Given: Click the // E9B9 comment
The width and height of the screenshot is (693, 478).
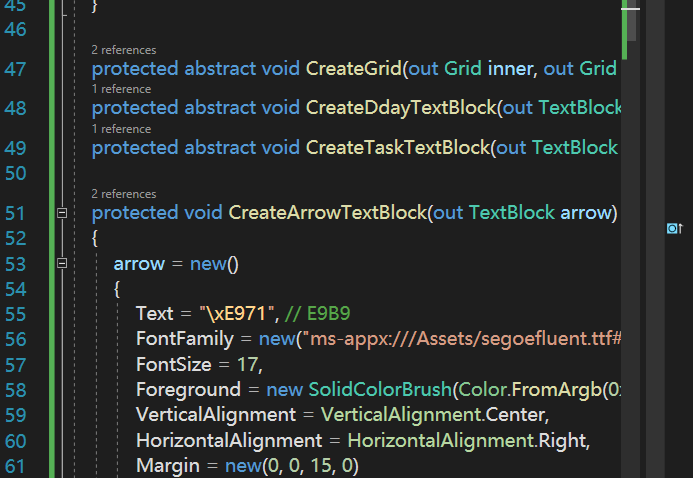Looking at the screenshot, I should pos(318,314).
